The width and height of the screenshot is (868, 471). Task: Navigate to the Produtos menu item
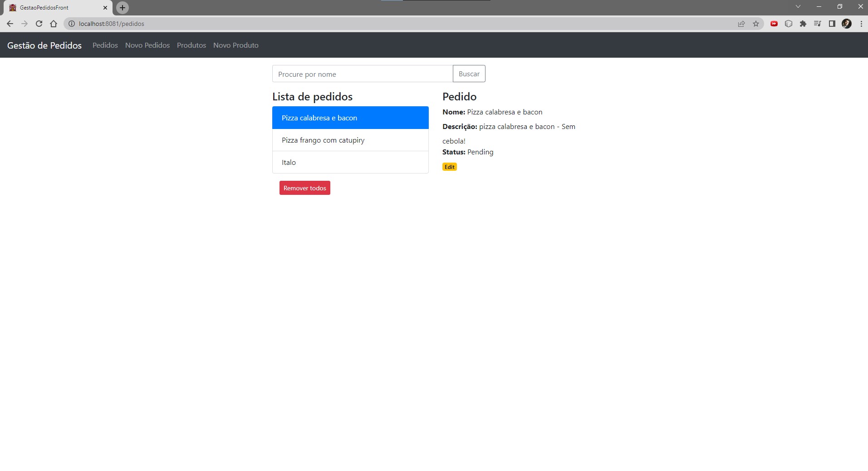pos(191,45)
